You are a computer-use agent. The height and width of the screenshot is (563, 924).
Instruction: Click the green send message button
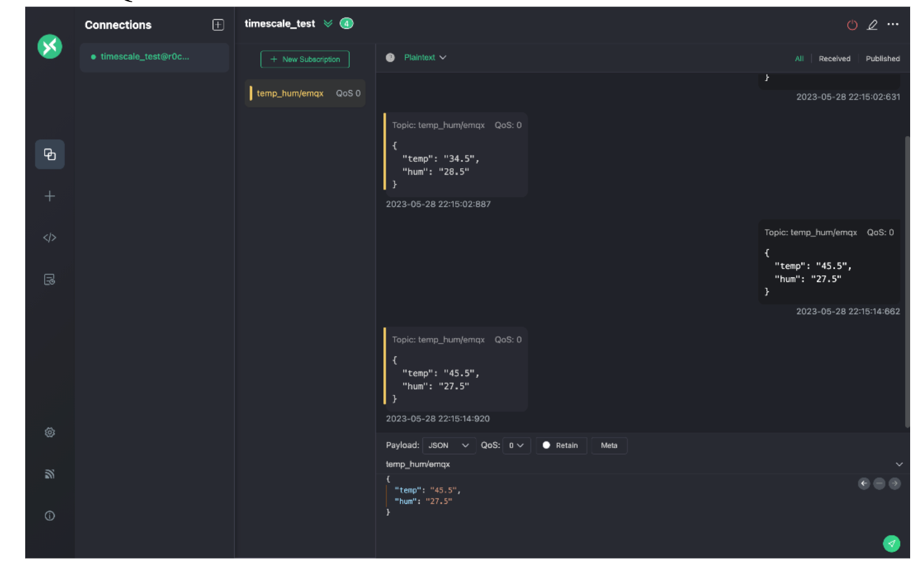click(891, 543)
